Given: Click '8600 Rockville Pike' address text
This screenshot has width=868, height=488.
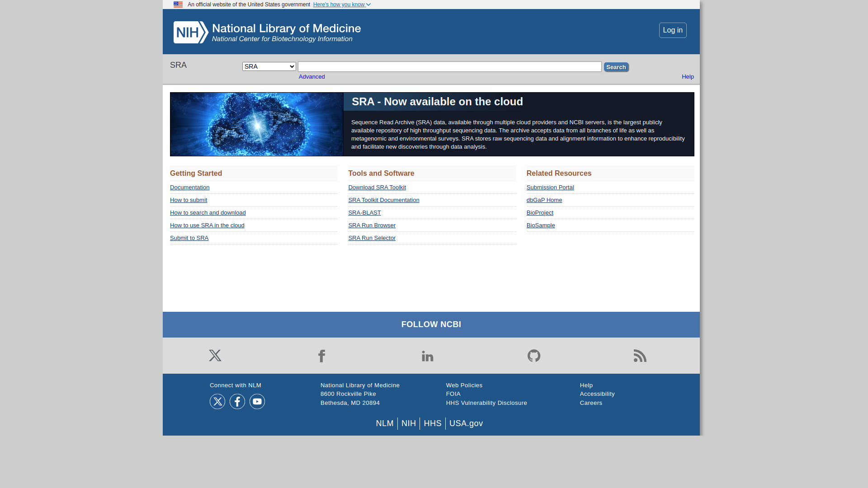Looking at the screenshot, I should pos(348,394).
